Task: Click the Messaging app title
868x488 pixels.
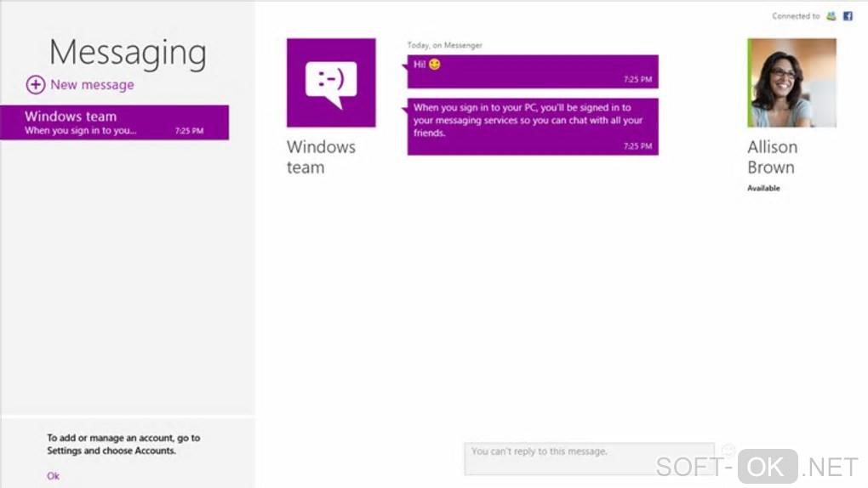Action: pyautogui.click(x=128, y=54)
